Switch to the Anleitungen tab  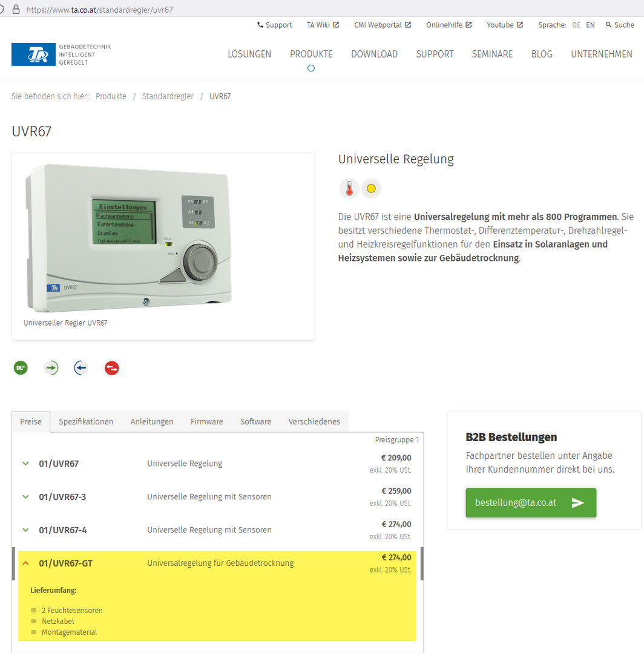pyautogui.click(x=152, y=421)
